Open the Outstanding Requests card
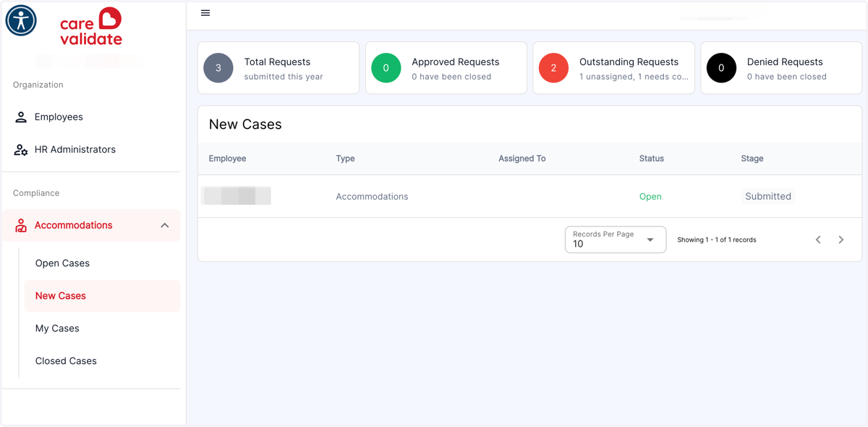 pos(614,68)
